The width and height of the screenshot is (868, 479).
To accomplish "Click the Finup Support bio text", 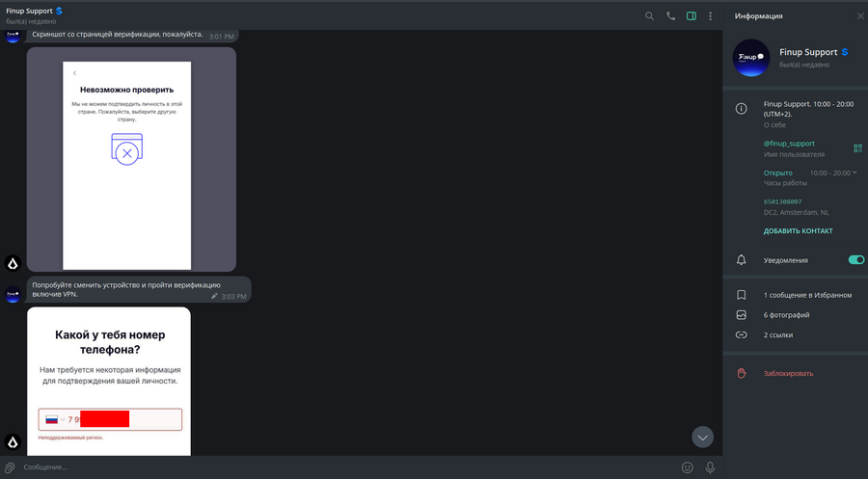I will click(x=808, y=109).
